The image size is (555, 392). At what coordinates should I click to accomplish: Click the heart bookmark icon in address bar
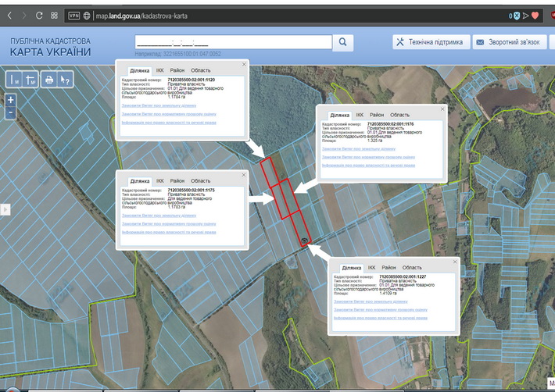point(535,16)
